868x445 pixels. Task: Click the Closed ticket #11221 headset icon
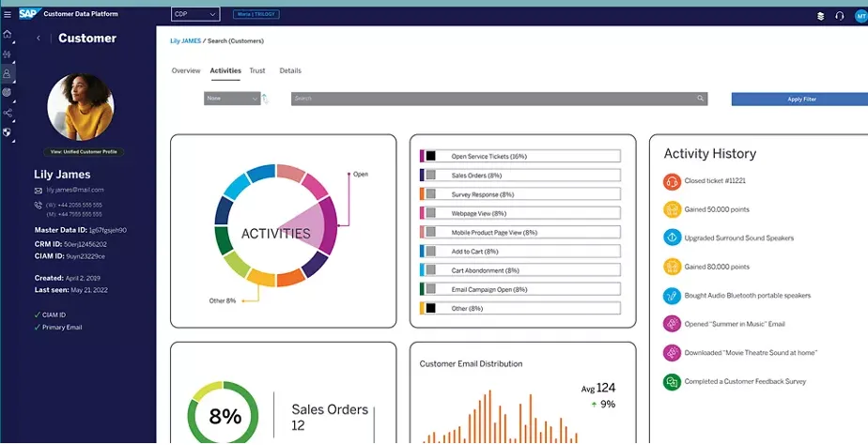(672, 181)
